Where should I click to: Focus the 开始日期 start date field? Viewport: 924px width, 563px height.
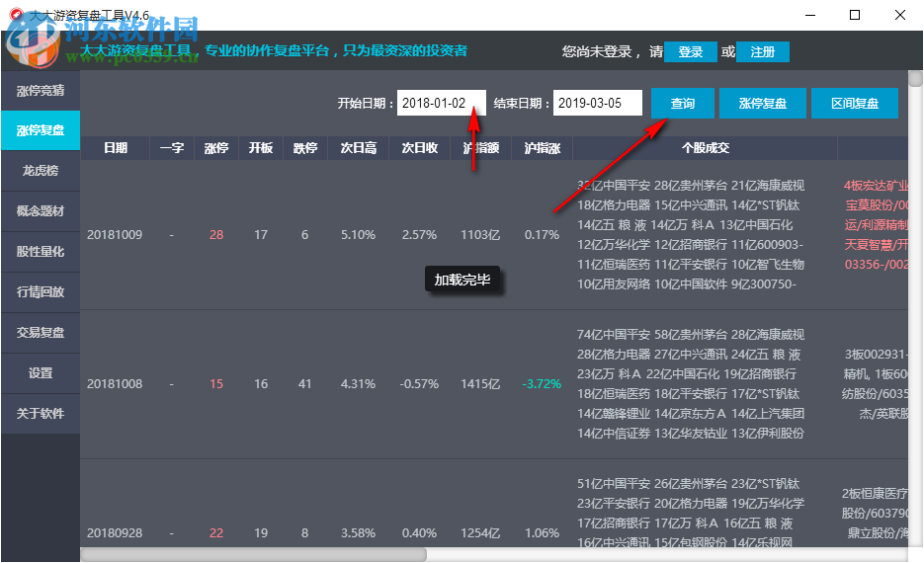pos(442,103)
